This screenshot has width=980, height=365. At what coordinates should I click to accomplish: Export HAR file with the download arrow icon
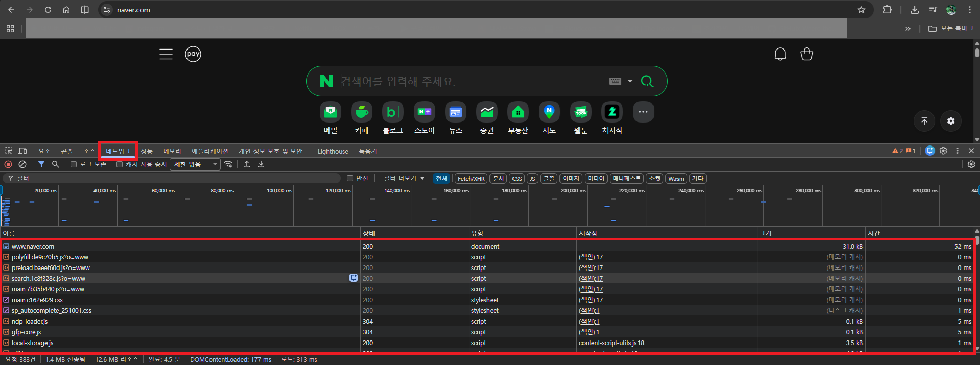coord(261,164)
